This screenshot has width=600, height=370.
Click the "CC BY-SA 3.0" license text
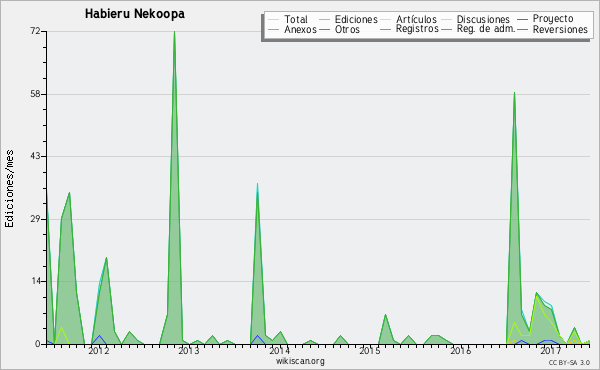pos(569,362)
